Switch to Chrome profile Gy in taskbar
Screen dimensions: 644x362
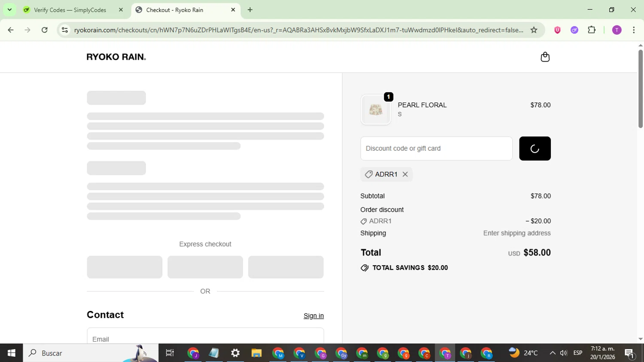click(341, 353)
